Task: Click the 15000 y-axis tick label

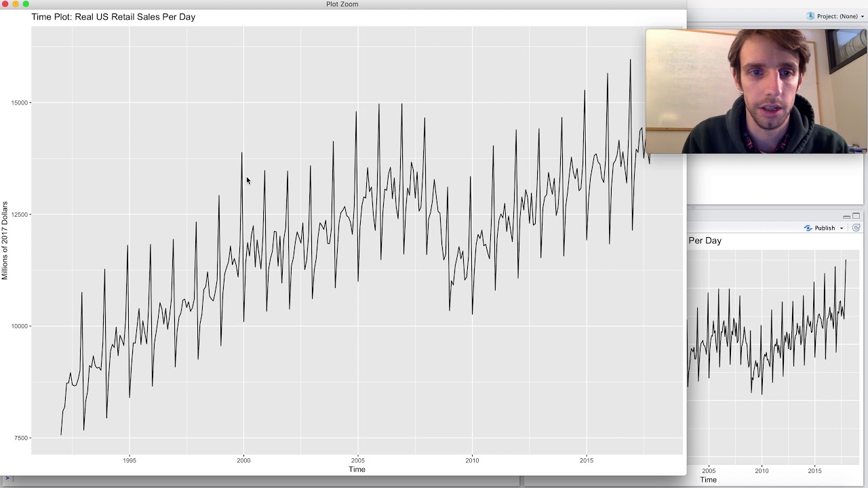Action: pyautogui.click(x=20, y=103)
